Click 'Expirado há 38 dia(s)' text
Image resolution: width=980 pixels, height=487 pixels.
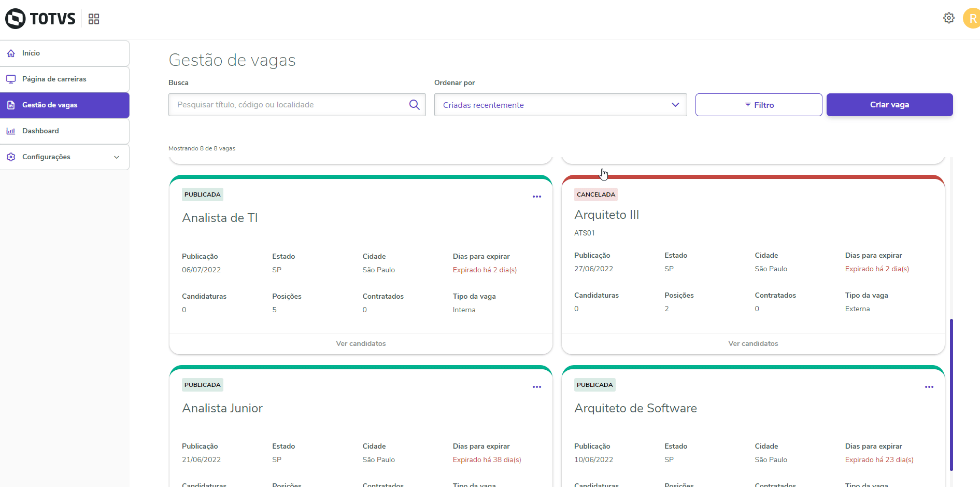487,460
